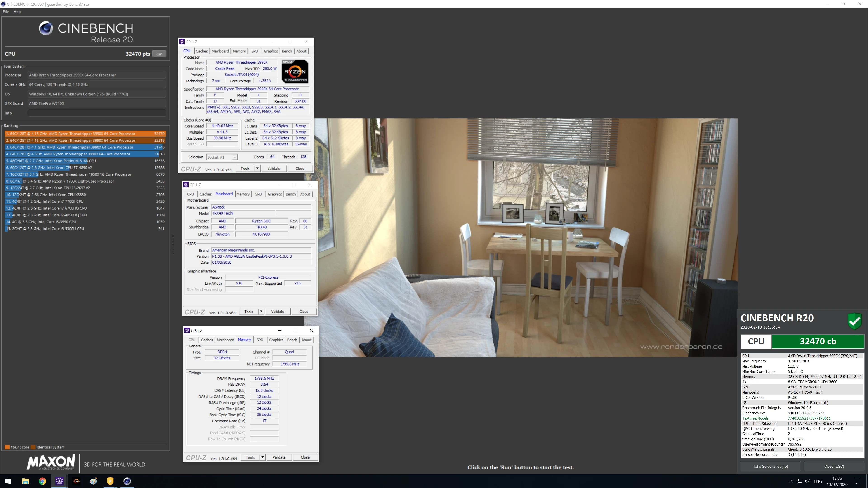
Task: Open SPD tab in top CPU-Z window
Action: coord(255,51)
